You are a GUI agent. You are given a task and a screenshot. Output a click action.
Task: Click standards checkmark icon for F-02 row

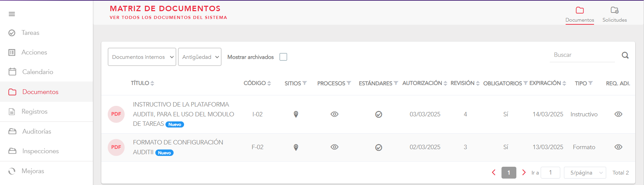379,147
